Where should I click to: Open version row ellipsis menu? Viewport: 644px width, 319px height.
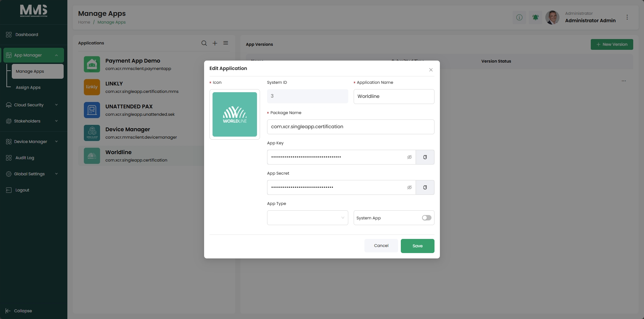624,81
